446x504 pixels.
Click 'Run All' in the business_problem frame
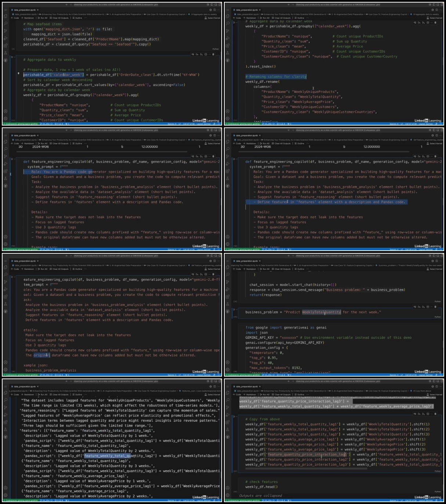[x=265, y=269]
